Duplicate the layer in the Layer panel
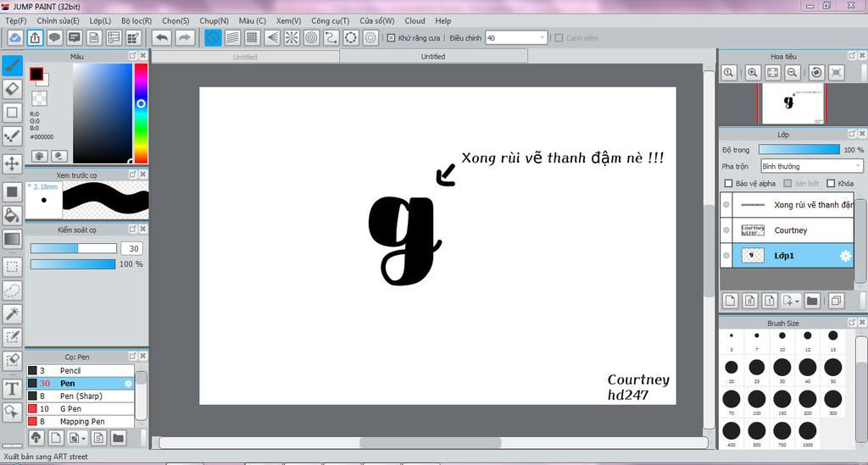 pyautogui.click(x=836, y=301)
